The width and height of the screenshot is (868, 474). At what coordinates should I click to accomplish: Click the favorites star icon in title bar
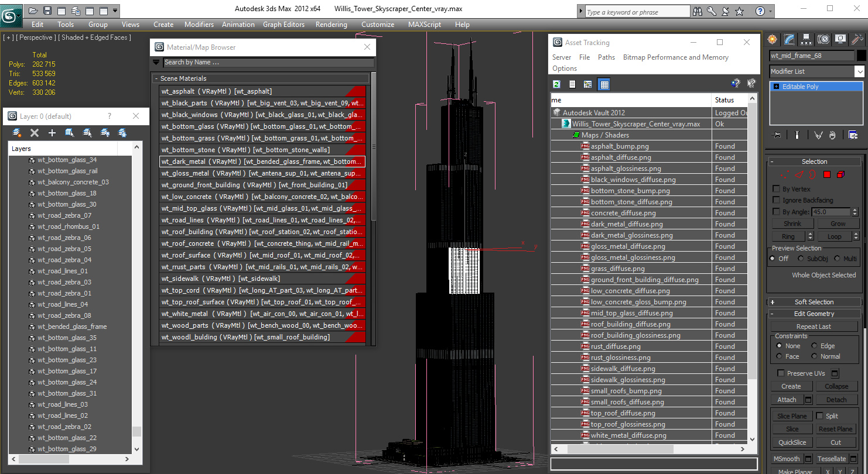click(739, 11)
